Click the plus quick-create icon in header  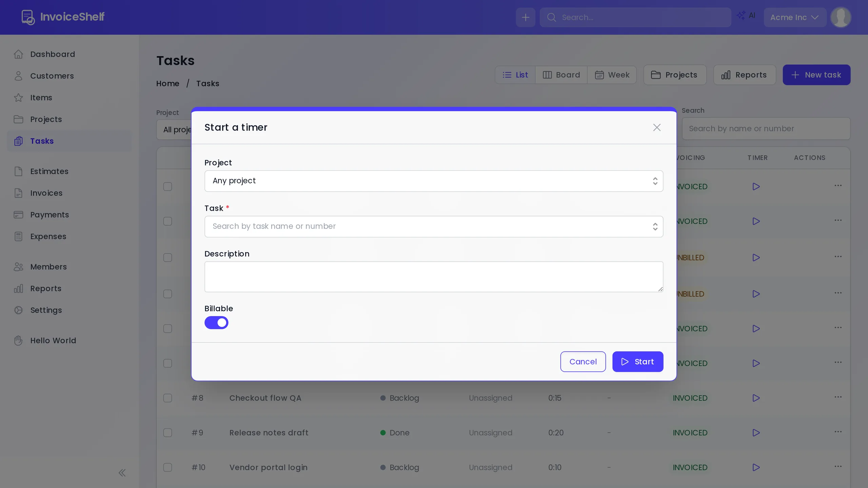tap(526, 17)
